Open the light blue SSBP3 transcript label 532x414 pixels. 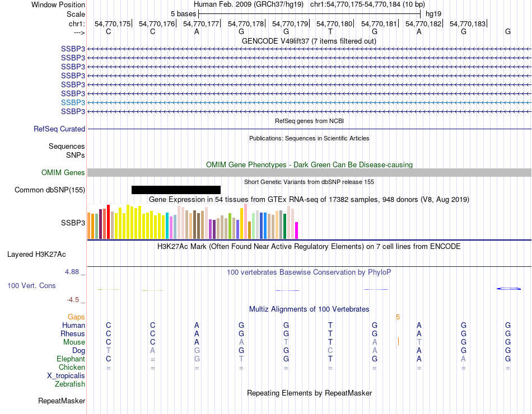(x=73, y=102)
